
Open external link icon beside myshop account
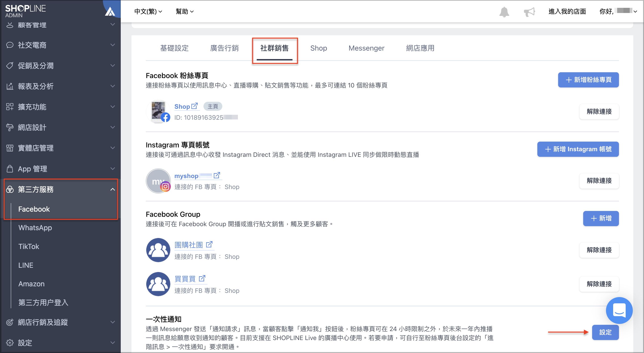click(217, 175)
